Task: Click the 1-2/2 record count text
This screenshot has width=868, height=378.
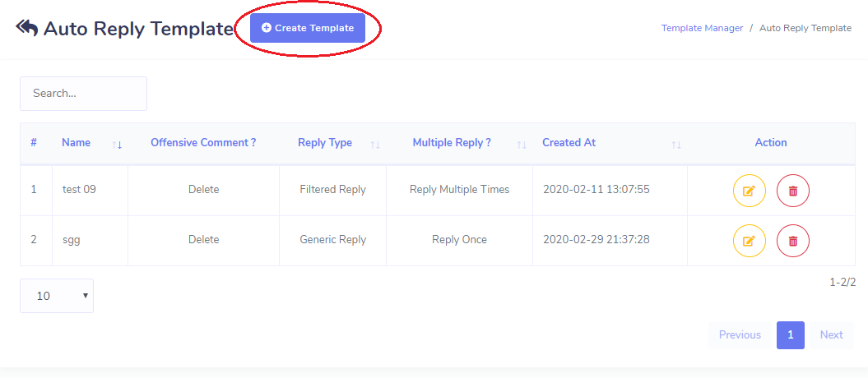Action: pyautogui.click(x=842, y=283)
